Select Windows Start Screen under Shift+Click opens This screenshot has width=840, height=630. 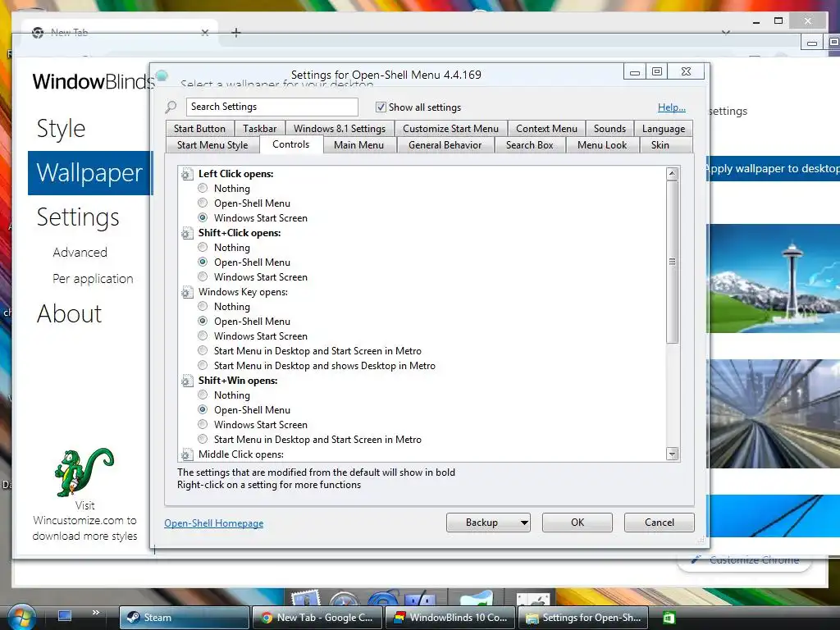(x=203, y=276)
